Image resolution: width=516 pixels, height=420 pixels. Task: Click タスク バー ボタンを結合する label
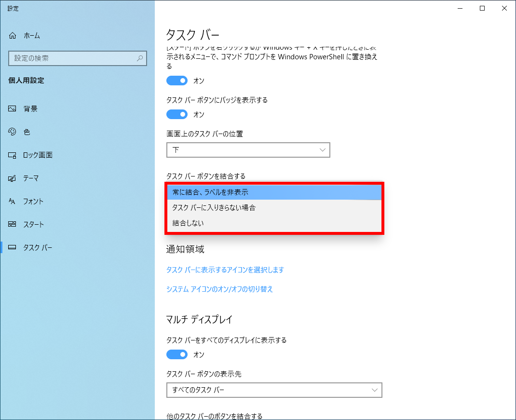[x=206, y=176]
